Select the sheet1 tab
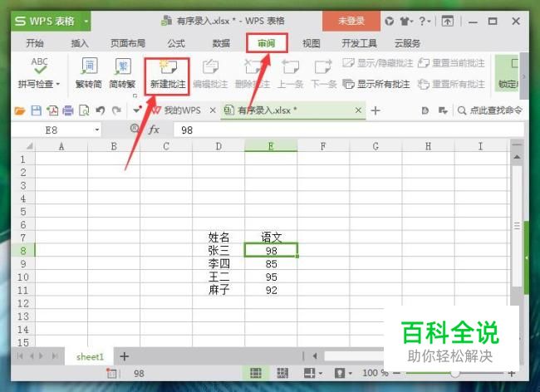Screen dimensions: 540x392 [90, 356]
